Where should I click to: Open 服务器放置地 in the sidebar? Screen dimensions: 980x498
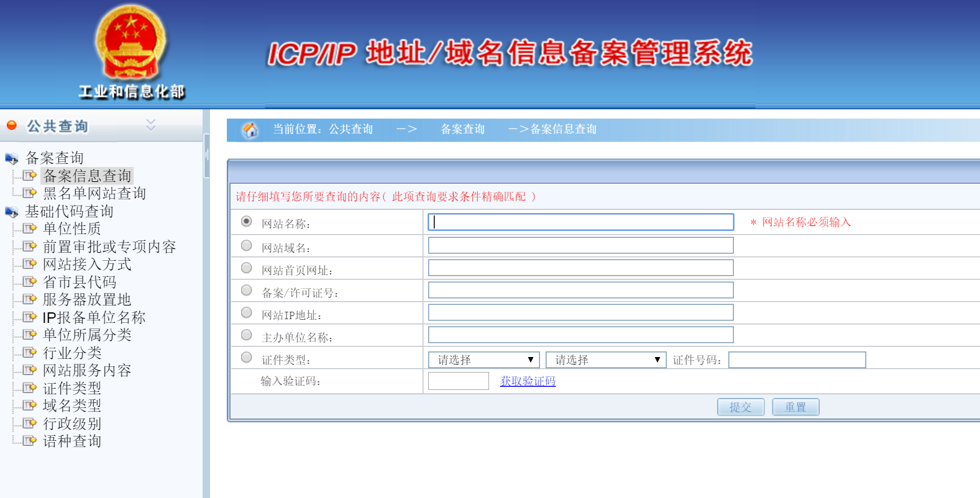pyautogui.click(x=87, y=299)
